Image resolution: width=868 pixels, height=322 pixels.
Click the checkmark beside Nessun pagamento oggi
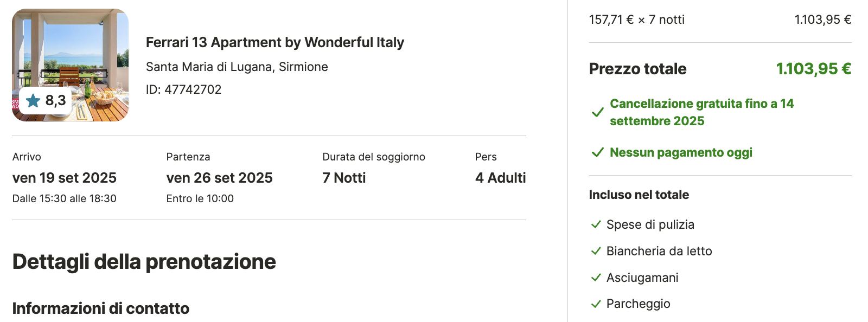pyautogui.click(x=597, y=152)
